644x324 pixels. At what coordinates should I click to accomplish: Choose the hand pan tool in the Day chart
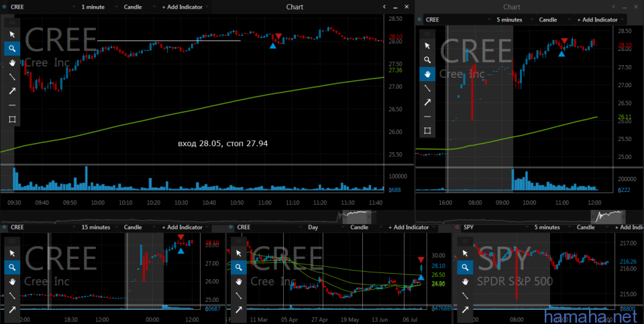(239, 282)
